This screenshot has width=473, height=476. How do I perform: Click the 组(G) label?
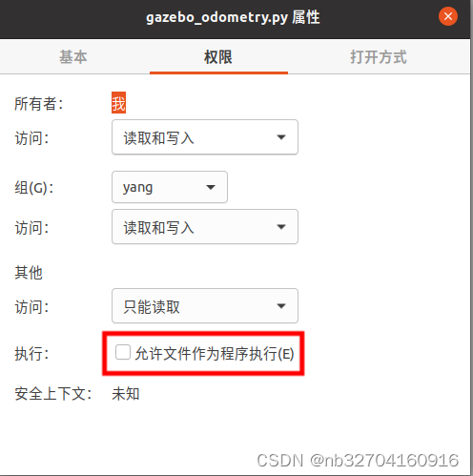pos(34,188)
